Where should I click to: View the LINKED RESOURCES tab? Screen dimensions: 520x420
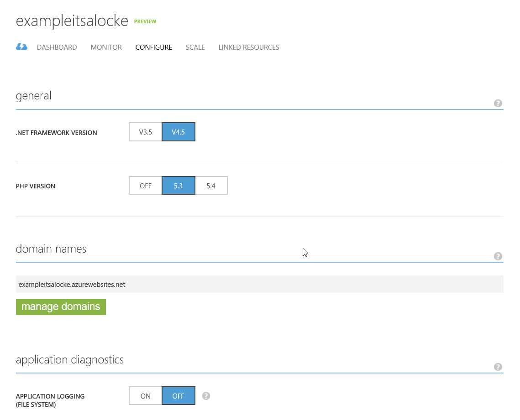point(248,47)
